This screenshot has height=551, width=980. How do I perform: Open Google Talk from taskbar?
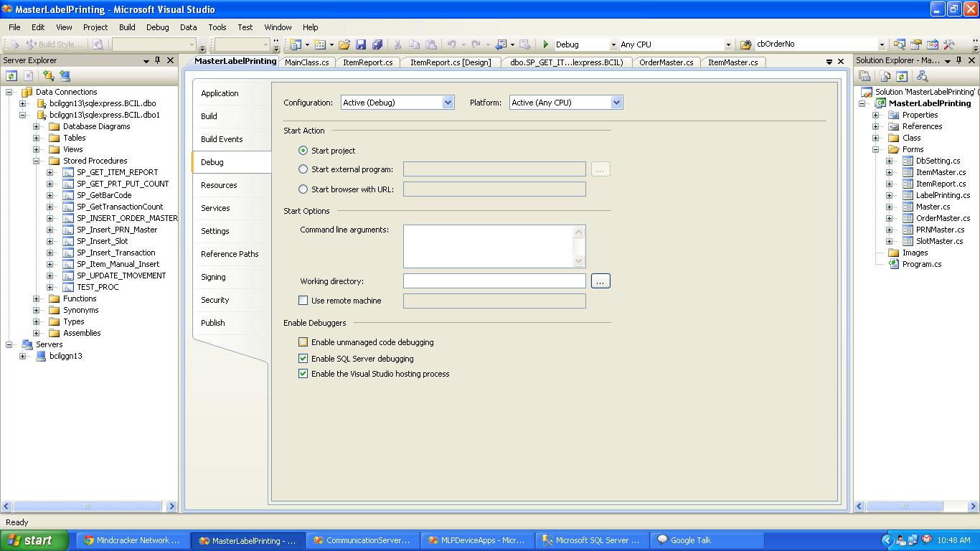coord(705,540)
